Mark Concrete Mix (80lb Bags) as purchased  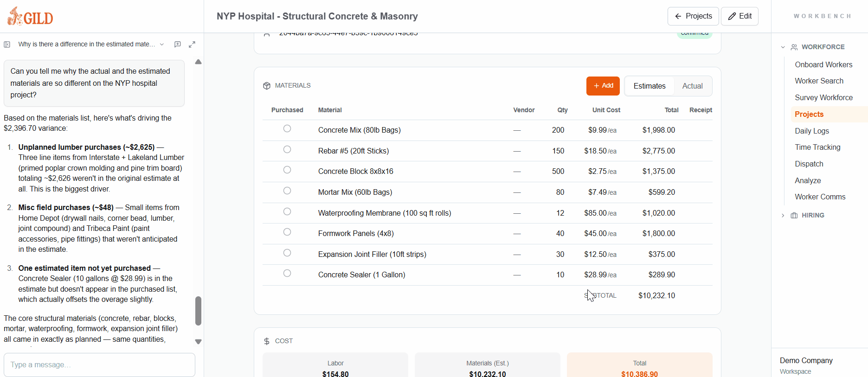287,128
